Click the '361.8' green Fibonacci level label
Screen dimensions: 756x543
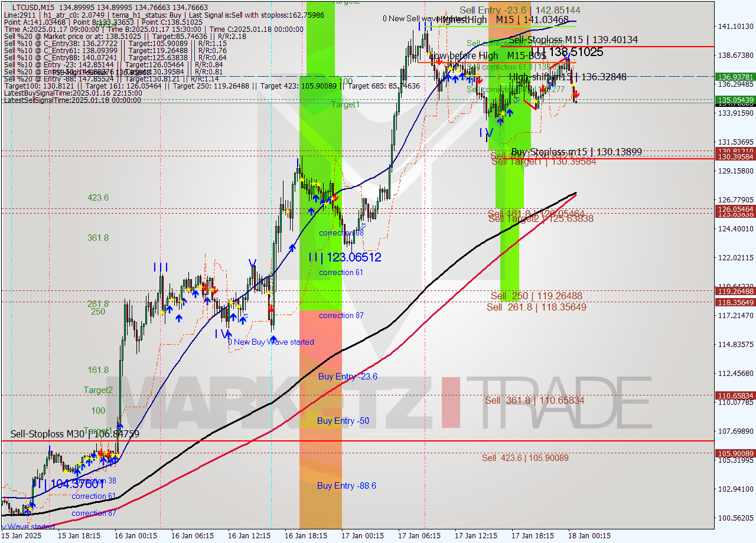click(x=98, y=238)
